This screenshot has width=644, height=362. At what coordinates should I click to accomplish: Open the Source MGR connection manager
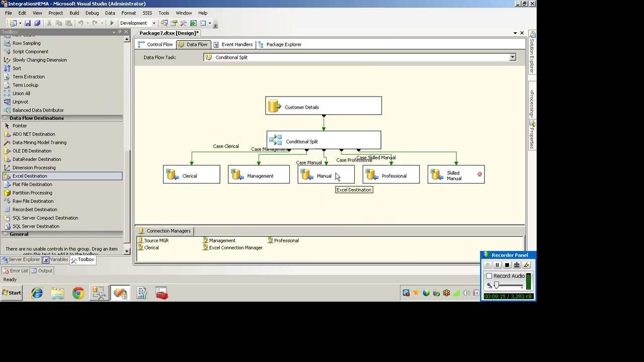click(x=153, y=240)
